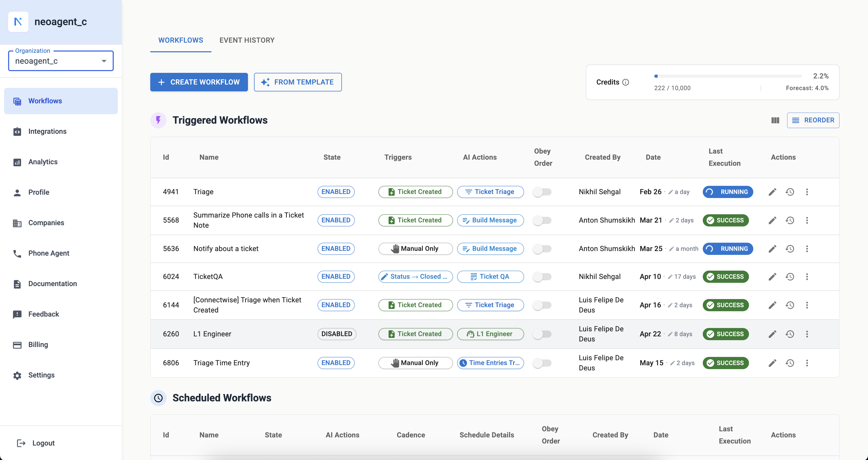Click the From Template button
Screen dimensions: 868x460
(x=297, y=82)
